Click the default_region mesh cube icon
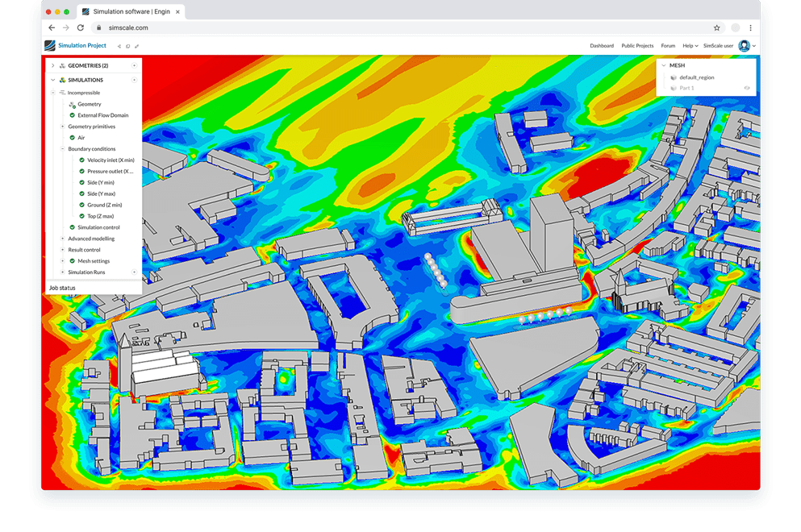The height and width of the screenshot is (532, 801). pyautogui.click(x=674, y=77)
